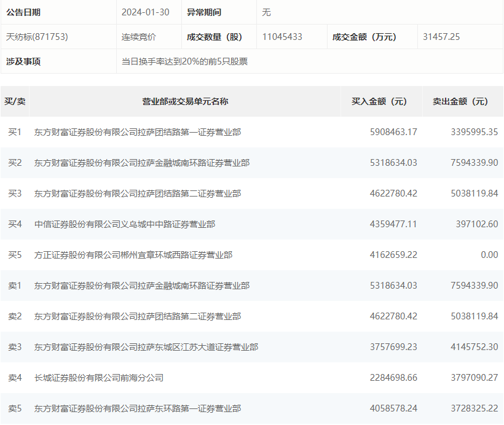The width and height of the screenshot is (504, 425).
Task: Select sell amount 3395995.35
Action: pos(474,132)
